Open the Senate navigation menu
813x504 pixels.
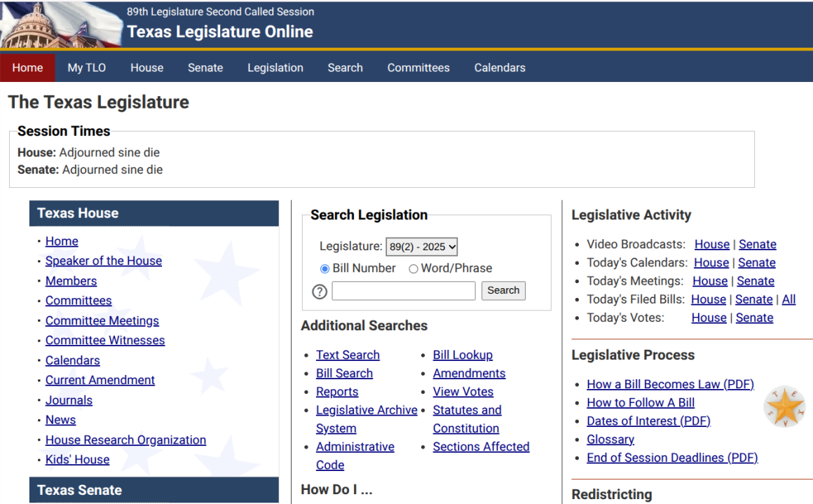(x=205, y=68)
